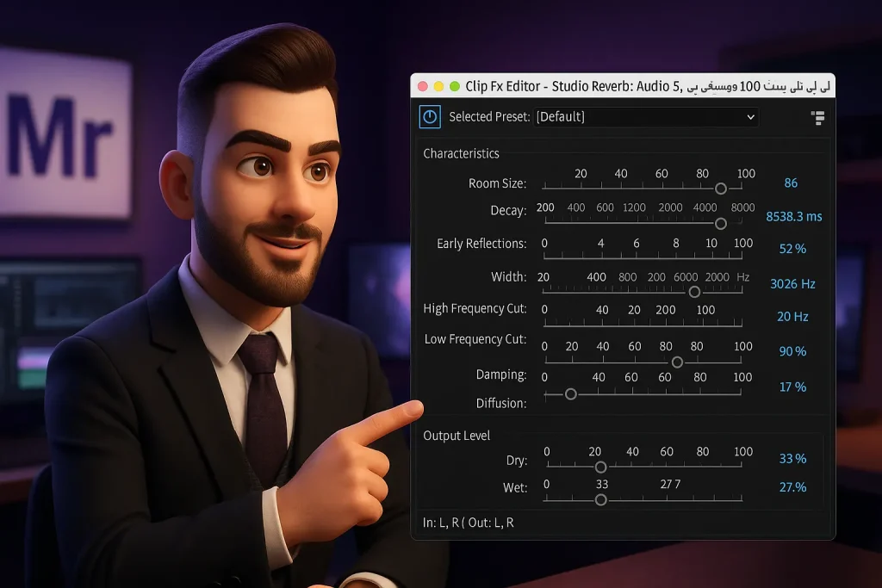Minimize the Clip Fx Editor with the yellow button
882x588 pixels.
[438, 86]
